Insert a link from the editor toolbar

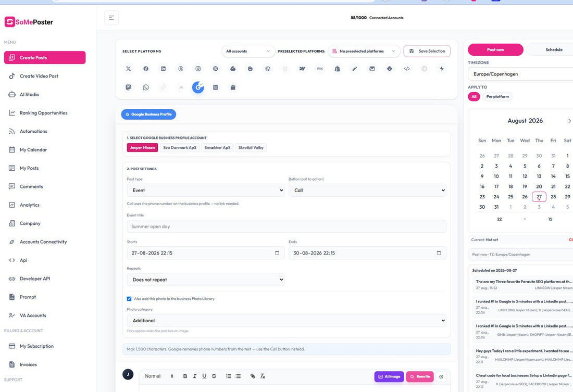(253, 376)
